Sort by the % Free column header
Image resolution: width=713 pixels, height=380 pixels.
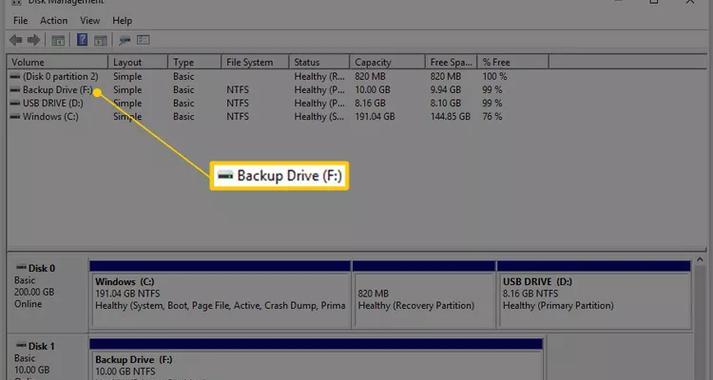point(513,62)
